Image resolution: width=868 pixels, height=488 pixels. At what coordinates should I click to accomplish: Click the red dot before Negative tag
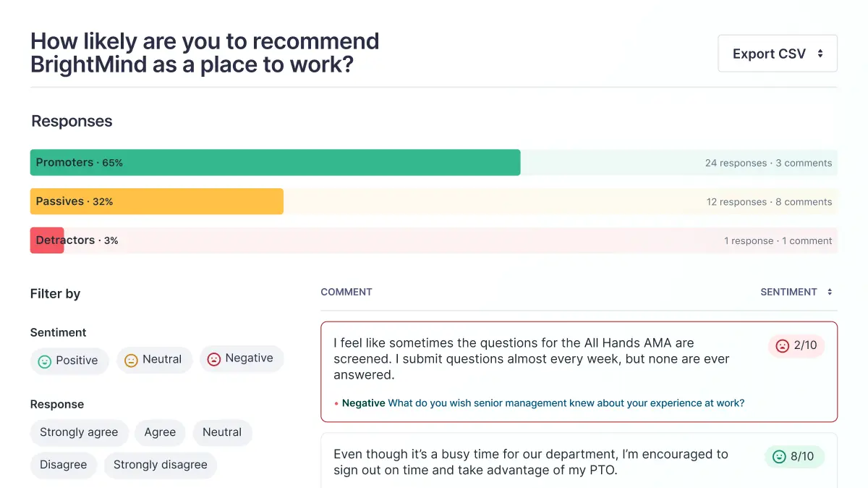336,404
